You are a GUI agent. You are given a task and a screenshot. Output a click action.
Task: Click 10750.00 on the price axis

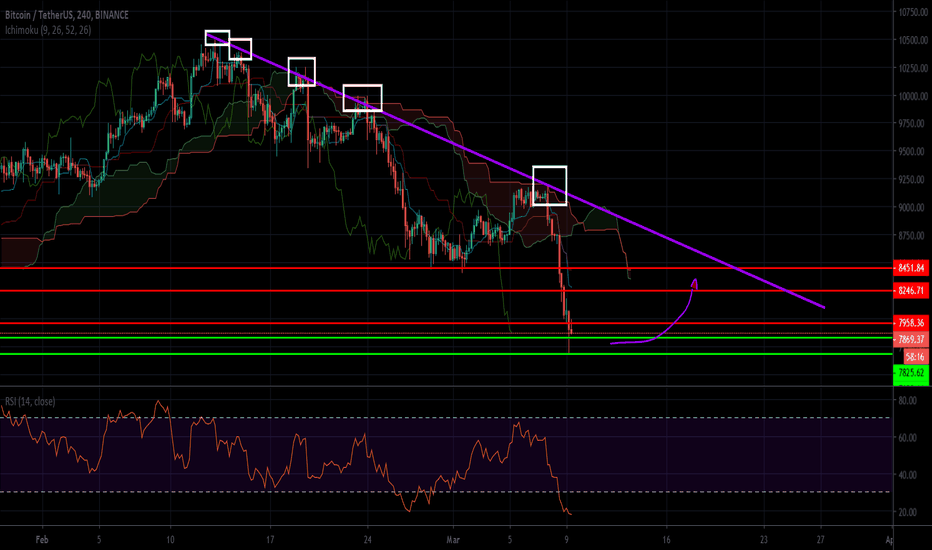click(913, 12)
